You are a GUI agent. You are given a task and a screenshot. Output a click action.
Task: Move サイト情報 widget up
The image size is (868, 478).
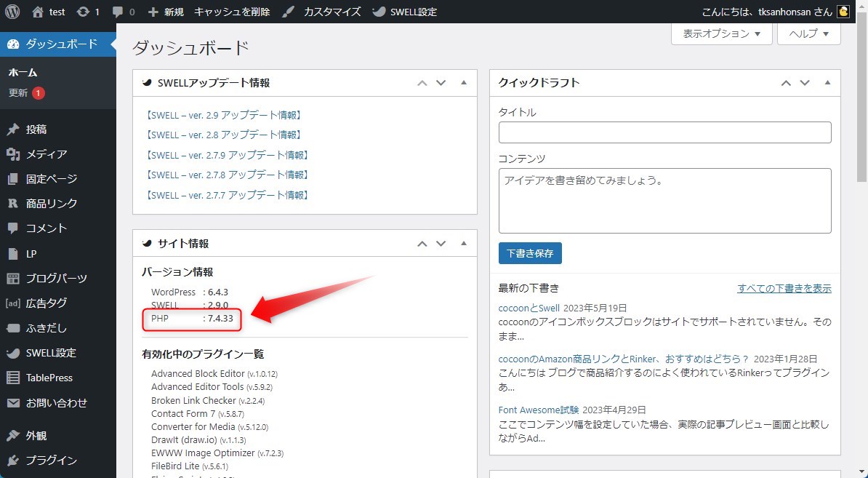pos(422,244)
